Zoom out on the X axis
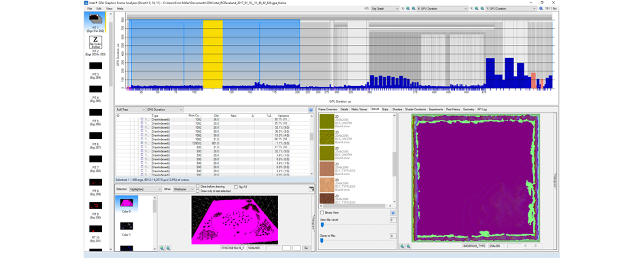 [413, 8]
